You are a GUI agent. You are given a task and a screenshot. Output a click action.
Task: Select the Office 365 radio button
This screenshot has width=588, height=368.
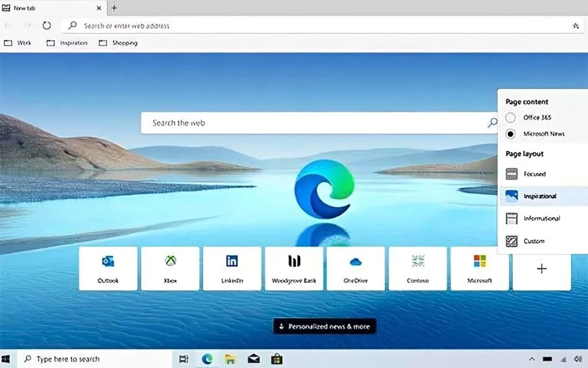pyautogui.click(x=511, y=117)
